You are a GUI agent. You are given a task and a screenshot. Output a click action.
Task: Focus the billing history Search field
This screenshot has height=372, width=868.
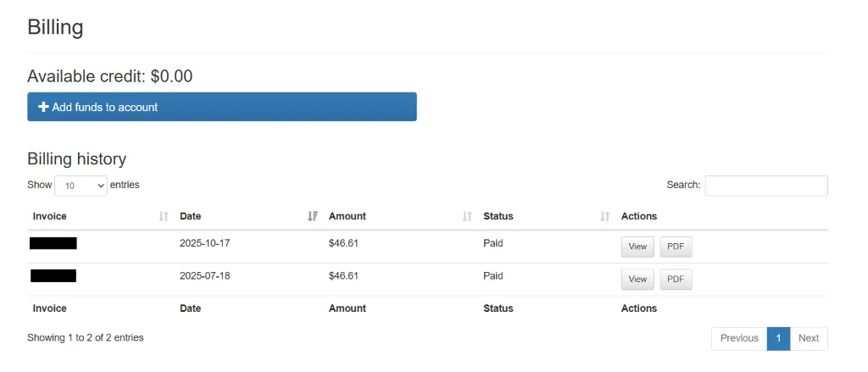pos(765,186)
